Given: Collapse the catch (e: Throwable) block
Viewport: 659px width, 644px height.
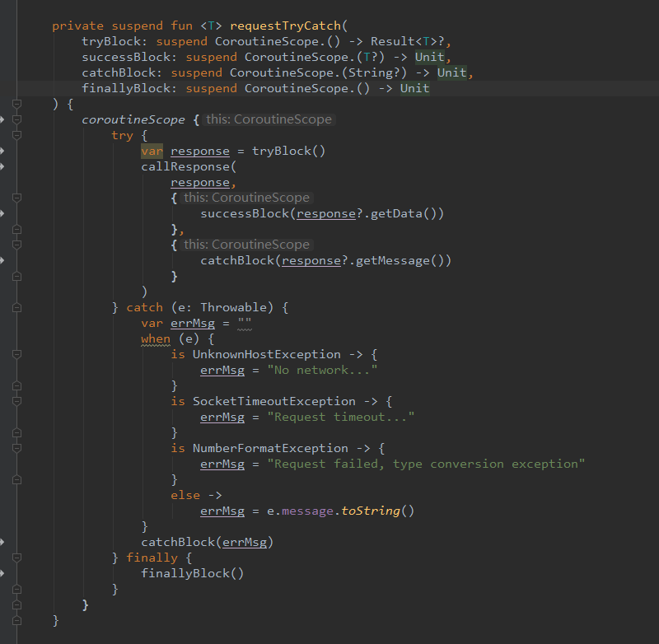Looking at the screenshot, I should pyautogui.click(x=16, y=308).
